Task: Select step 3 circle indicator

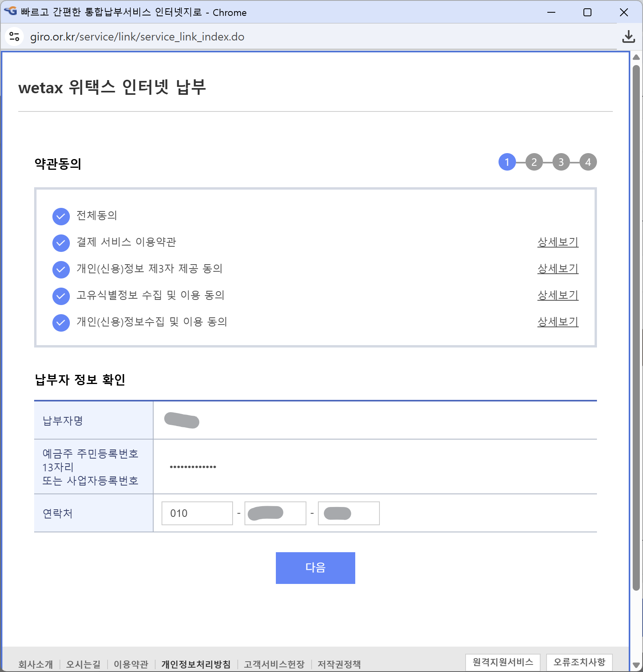Action: coord(561,162)
